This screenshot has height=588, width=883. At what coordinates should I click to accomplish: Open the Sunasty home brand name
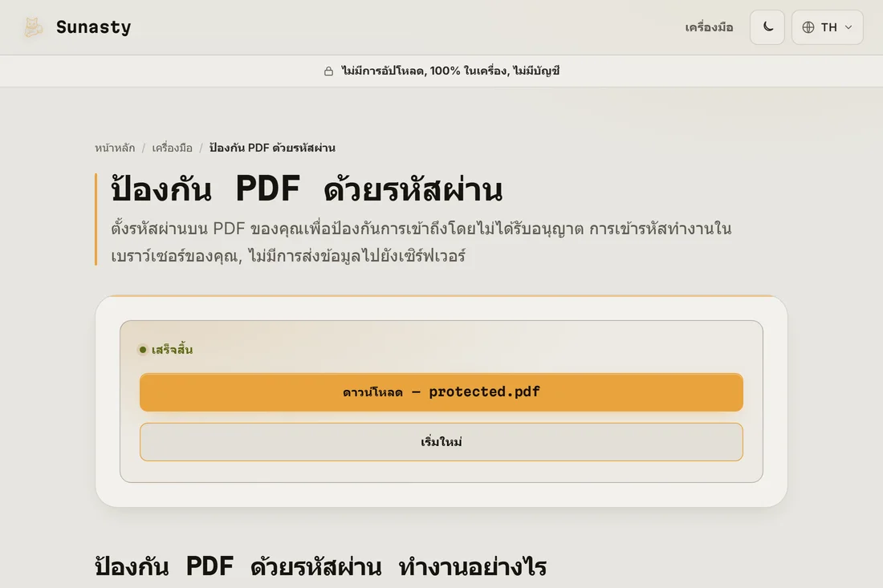point(93,27)
